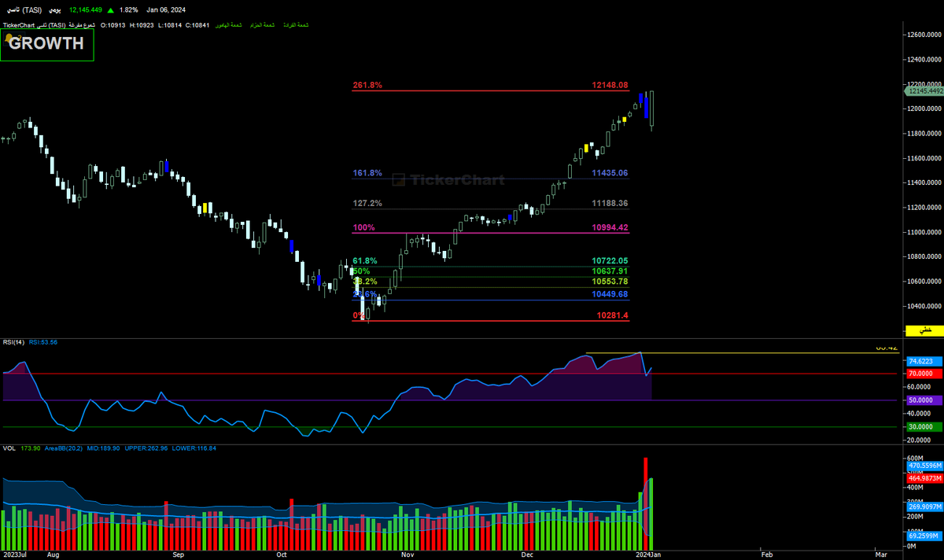This screenshot has width=944, height=560.
Task: Click the 11000.0000 price axis label
Action: (x=924, y=233)
